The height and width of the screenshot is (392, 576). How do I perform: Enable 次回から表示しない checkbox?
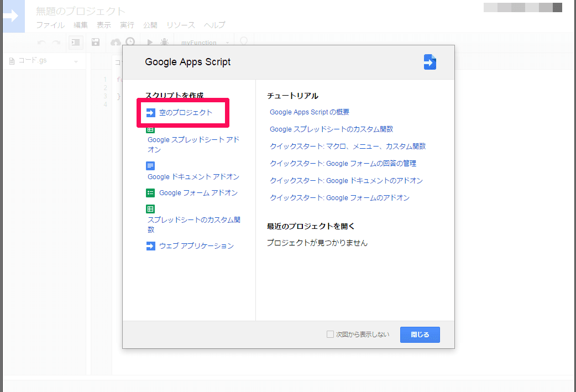[x=330, y=334]
